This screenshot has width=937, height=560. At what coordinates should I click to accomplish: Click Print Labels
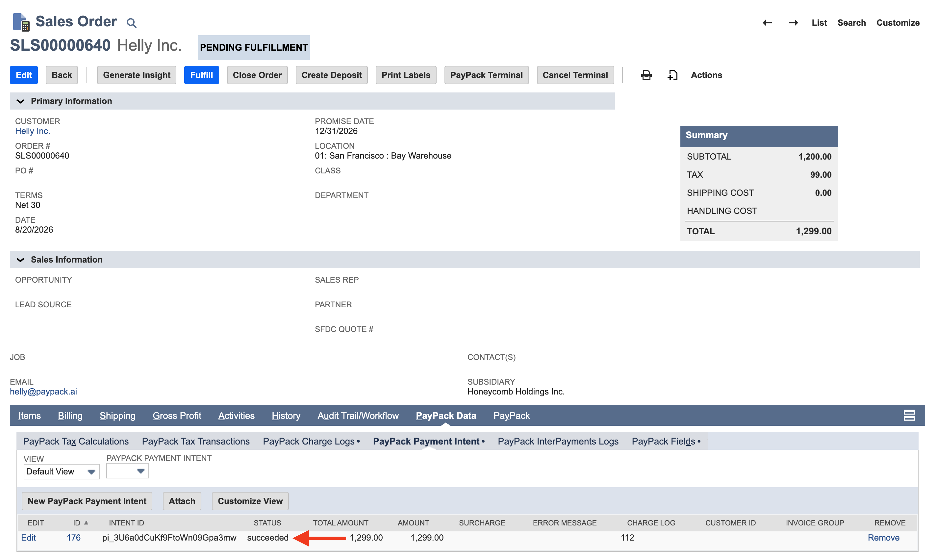click(x=406, y=75)
